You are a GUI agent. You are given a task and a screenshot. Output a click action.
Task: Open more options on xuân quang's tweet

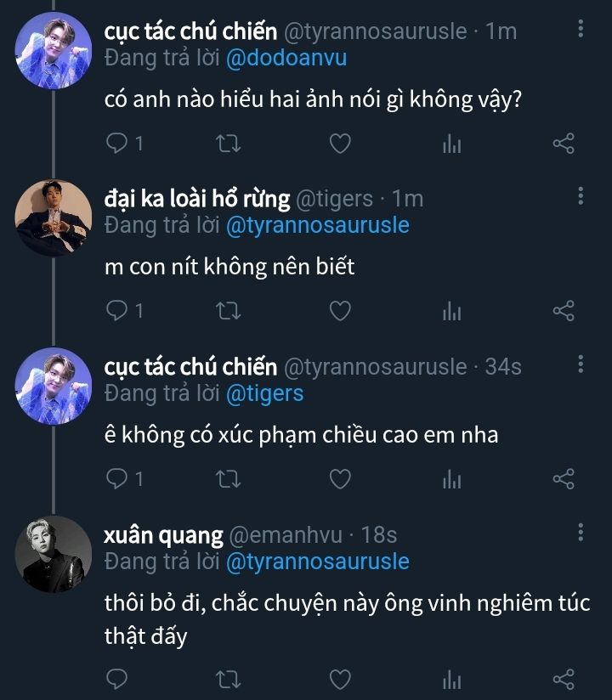click(x=581, y=533)
